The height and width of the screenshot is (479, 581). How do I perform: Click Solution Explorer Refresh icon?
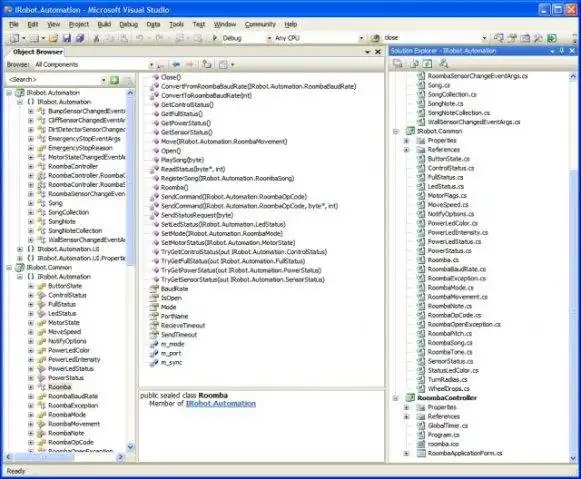pos(427,64)
